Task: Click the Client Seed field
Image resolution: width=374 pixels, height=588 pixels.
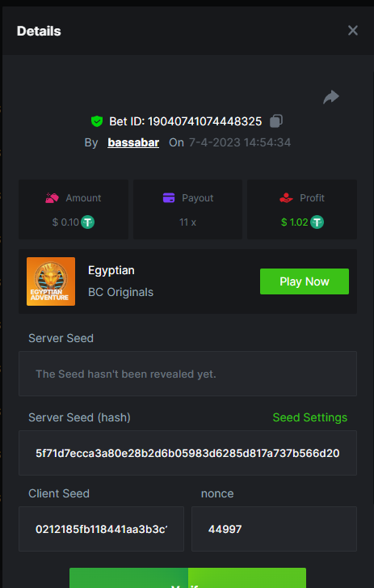Action: click(x=102, y=529)
